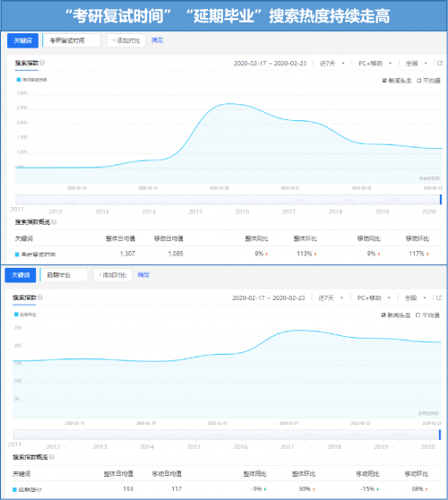
Task: Click red up arrow beside 30% value
Action: pos(314,489)
